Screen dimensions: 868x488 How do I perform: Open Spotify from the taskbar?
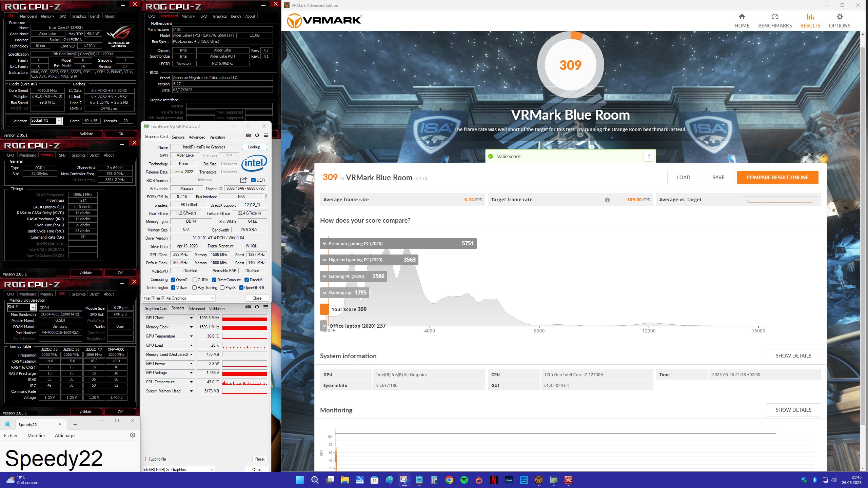[464, 480]
